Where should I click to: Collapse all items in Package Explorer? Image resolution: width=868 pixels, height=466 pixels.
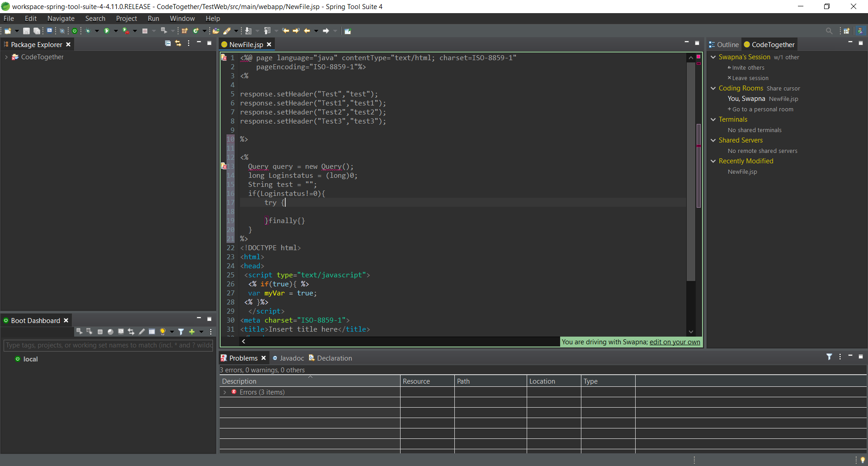click(x=168, y=43)
